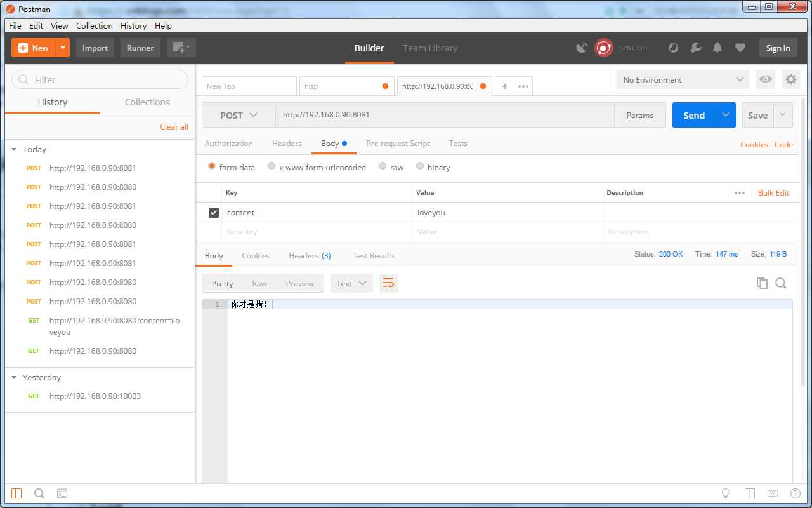Click the heart icon in header
The width and height of the screenshot is (812, 508).
740,48
